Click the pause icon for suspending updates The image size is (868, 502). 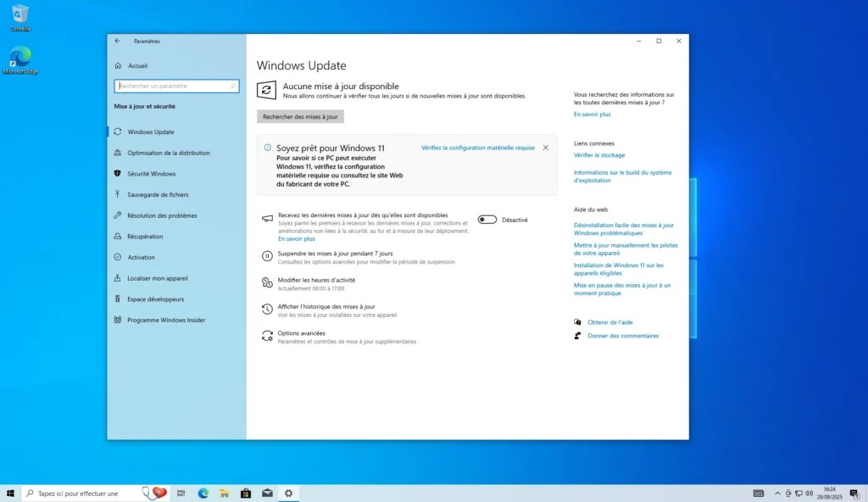267,256
